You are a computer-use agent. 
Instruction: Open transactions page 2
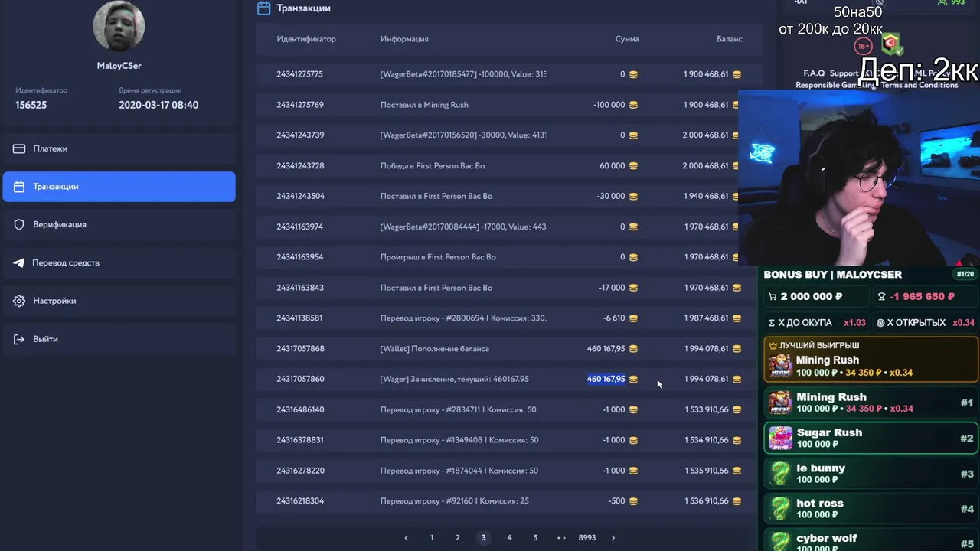coord(458,538)
